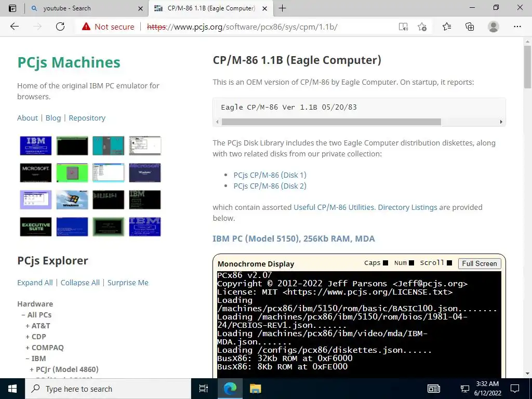Close the CP/M-86 1.1B tab

coord(265,8)
